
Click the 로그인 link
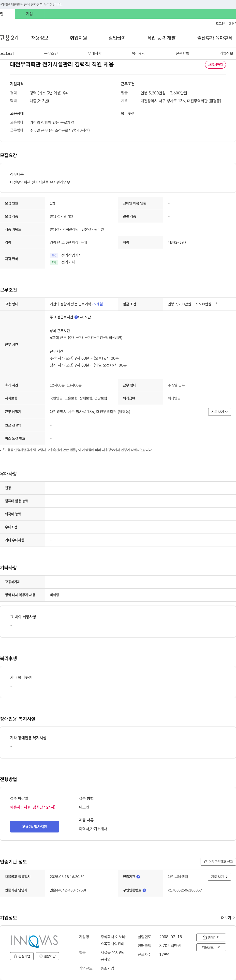220,24
